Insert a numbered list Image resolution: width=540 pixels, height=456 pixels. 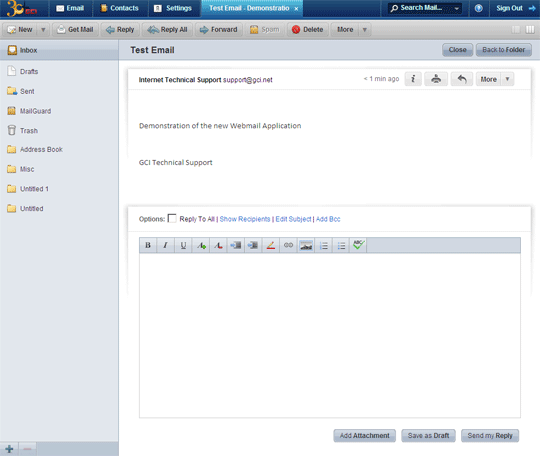click(x=324, y=245)
